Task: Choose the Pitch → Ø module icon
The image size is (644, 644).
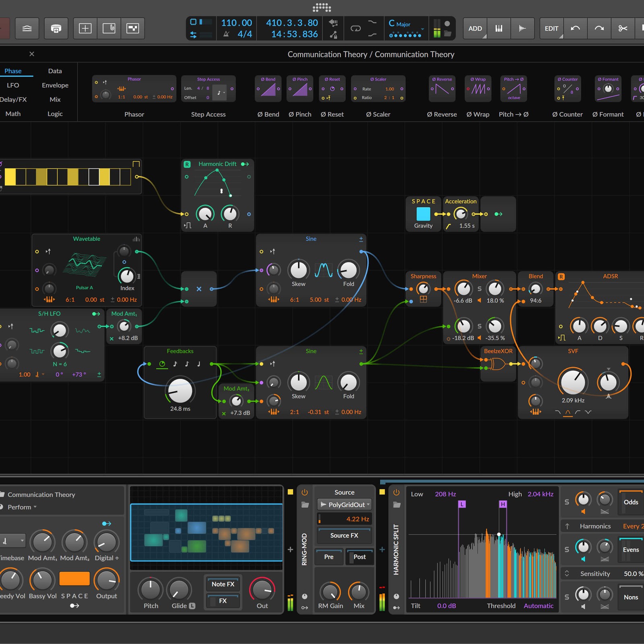Action: click(514, 89)
